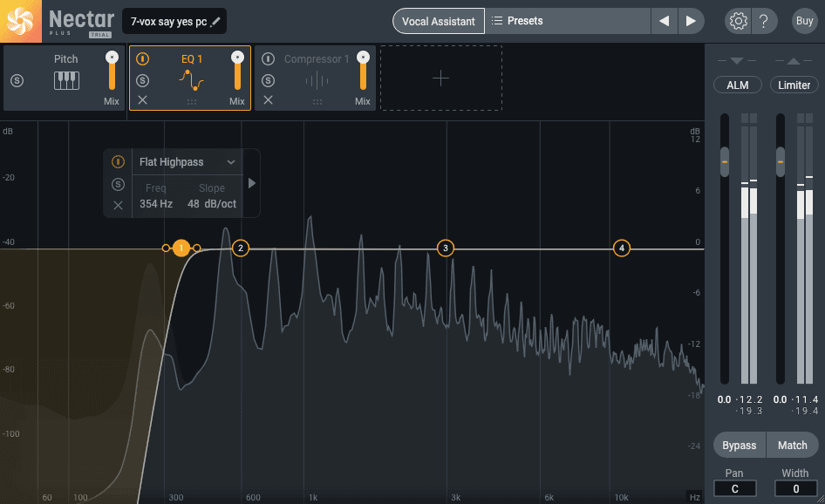Click the Nectar flower logo icon
Viewport: 825px width, 504px height.
point(21,21)
